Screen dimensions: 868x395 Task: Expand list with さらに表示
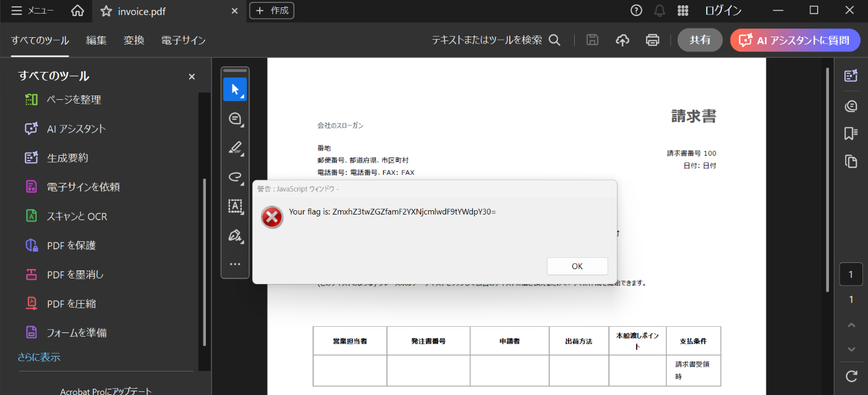pos(39,357)
